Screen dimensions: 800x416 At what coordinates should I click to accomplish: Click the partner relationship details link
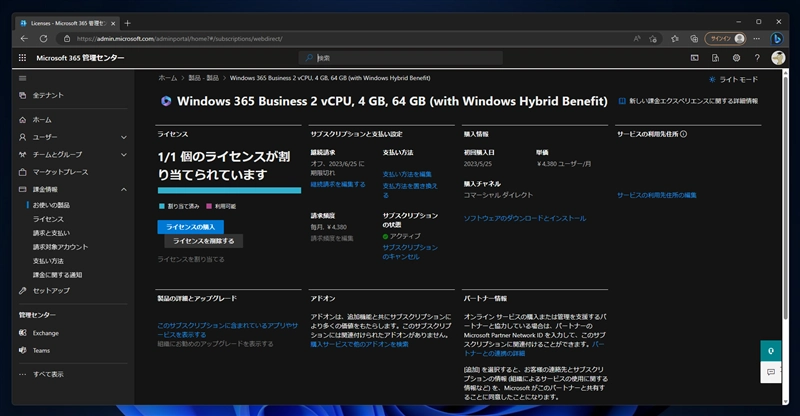(x=534, y=349)
